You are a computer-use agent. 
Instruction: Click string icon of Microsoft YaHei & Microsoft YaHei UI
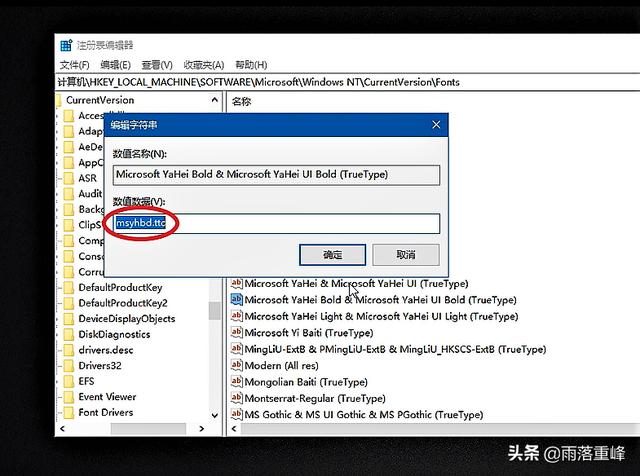(236, 283)
